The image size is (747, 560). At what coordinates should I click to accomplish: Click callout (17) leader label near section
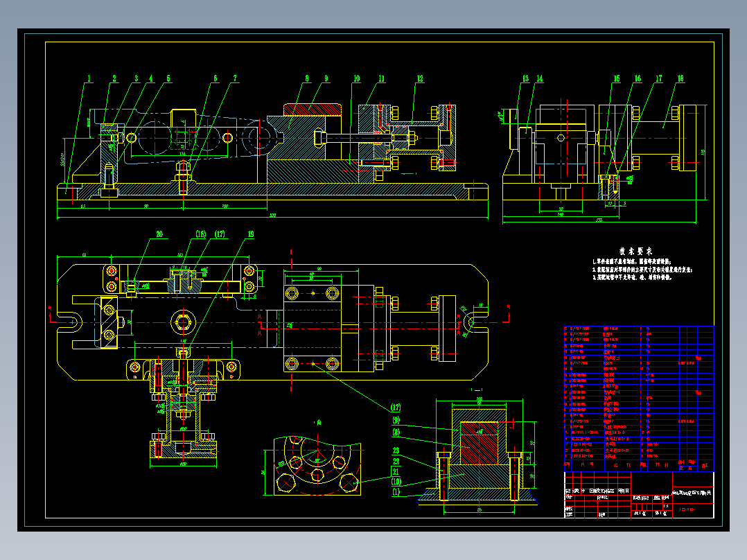396,408
